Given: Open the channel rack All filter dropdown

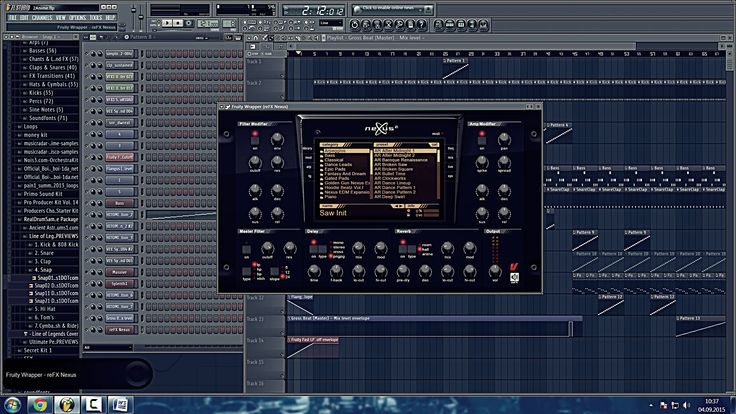Looking at the screenshot, I should click(x=107, y=347).
